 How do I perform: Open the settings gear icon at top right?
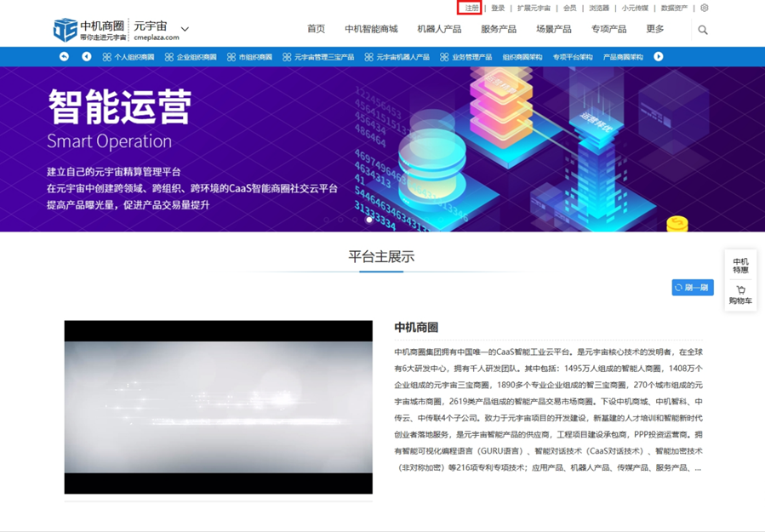point(704,8)
